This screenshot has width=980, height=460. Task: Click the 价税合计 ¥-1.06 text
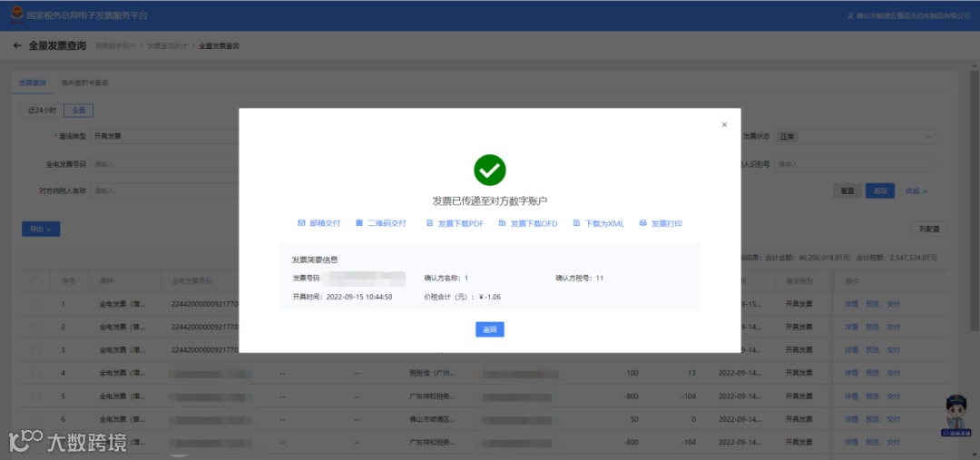(462, 297)
